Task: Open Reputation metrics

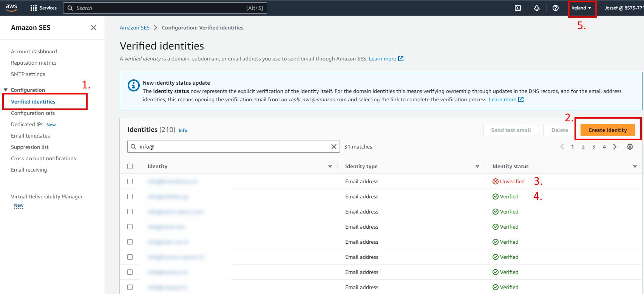Action: click(x=34, y=63)
